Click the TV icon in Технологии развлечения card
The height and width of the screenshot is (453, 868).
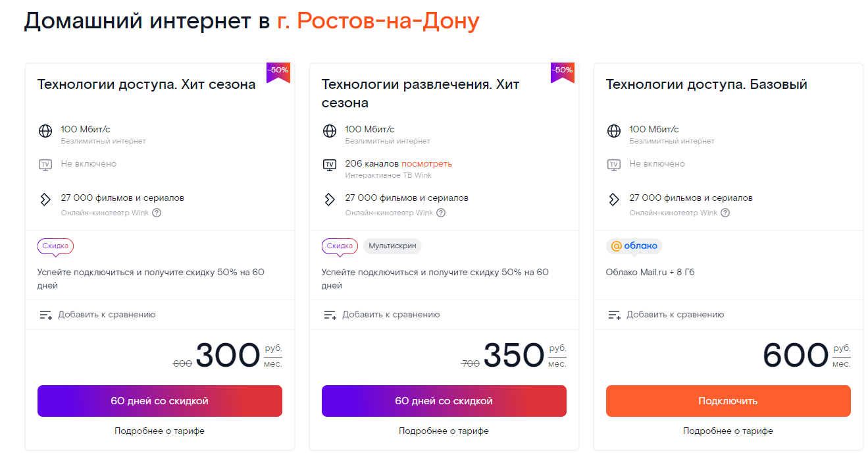click(330, 165)
